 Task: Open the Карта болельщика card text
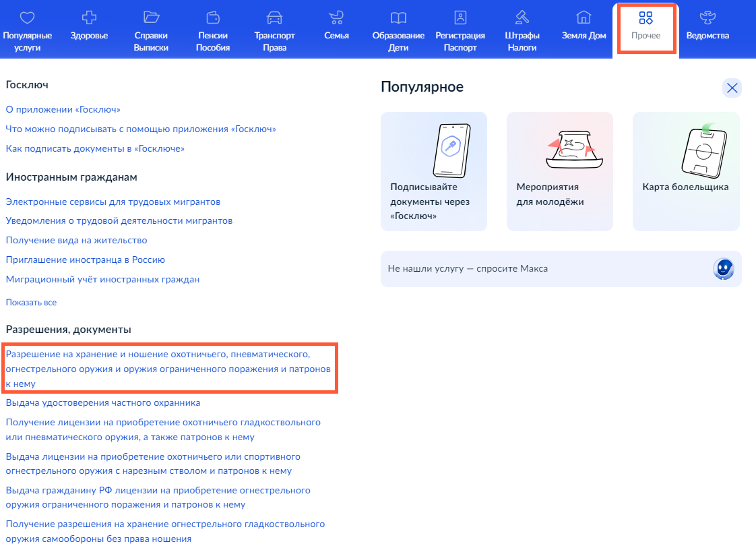click(x=685, y=187)
